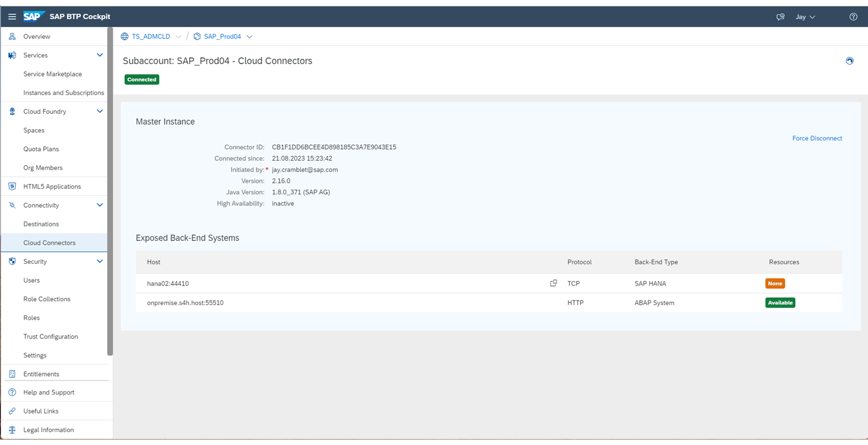This screenshot has width=868, height=445.
Task: Open the Jay user menu dropdown
Action: (805, 17)
